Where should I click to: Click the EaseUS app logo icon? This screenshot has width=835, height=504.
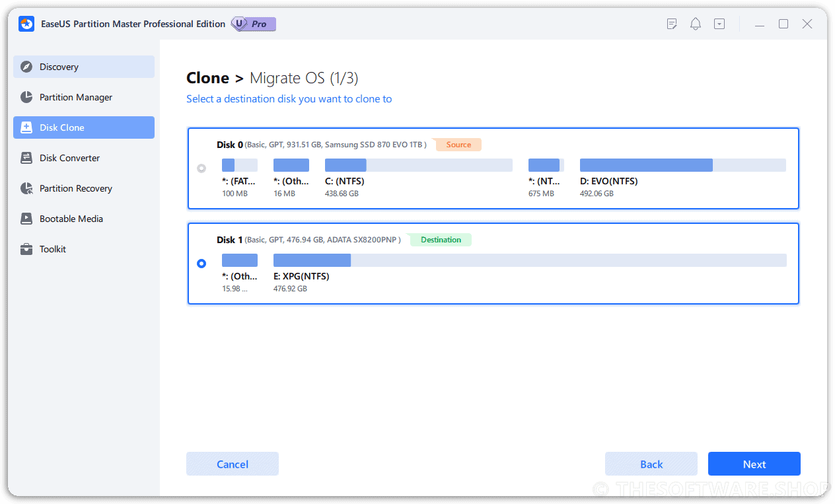click(x=26, y=24)
